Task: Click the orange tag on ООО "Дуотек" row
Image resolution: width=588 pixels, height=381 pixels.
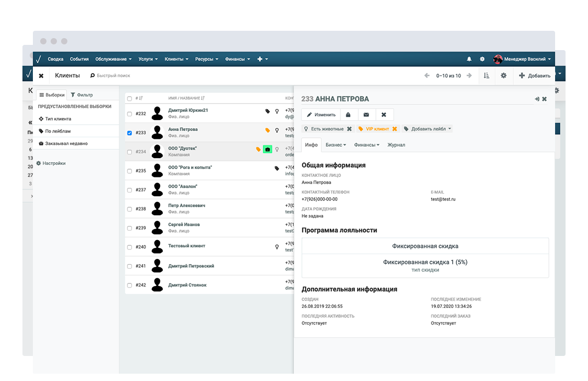Action: 258,149
